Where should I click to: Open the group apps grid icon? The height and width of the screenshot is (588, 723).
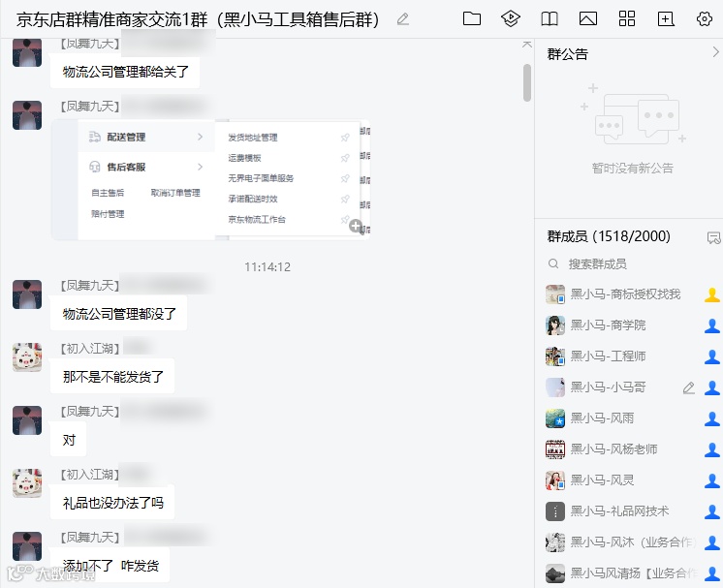coord(627,19)
